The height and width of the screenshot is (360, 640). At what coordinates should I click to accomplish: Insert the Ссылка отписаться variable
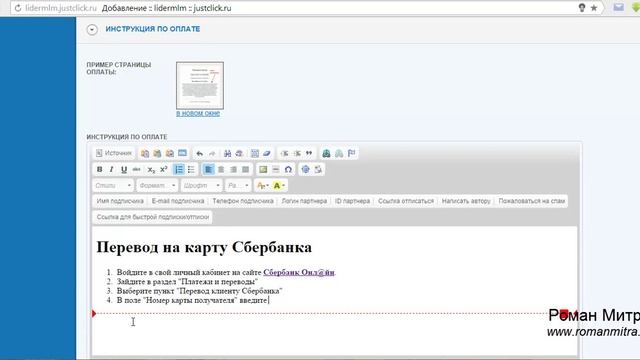[x=406, y=201]
